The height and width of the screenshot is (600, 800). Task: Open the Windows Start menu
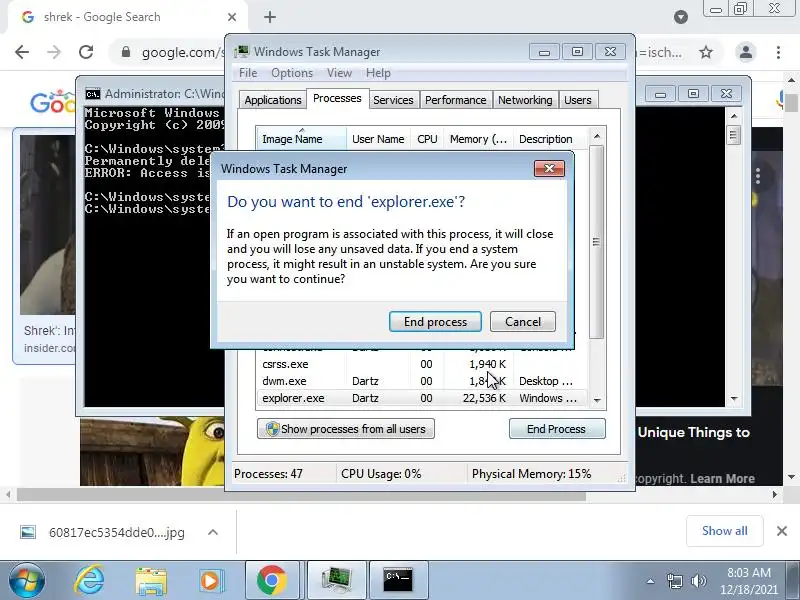point(27,580)
